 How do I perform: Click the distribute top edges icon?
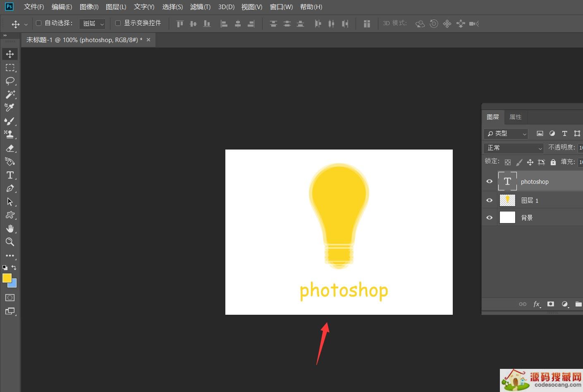coord(273,24)
